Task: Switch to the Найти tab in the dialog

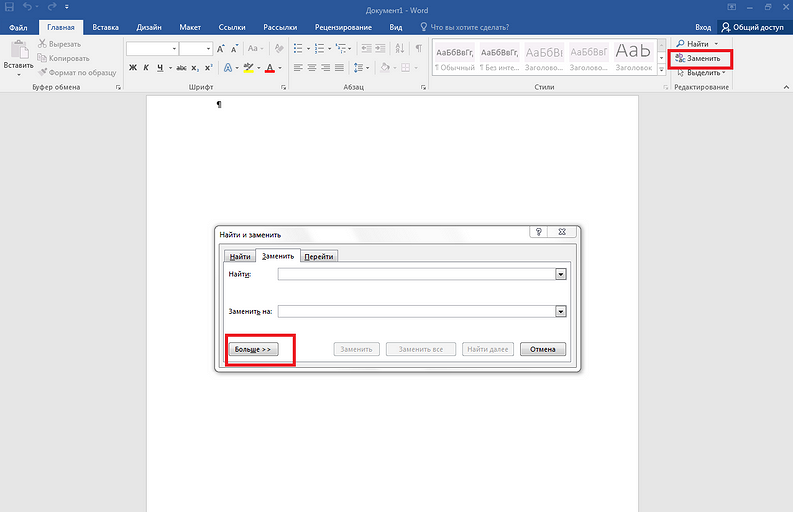Action: click(x=239, y=256)
